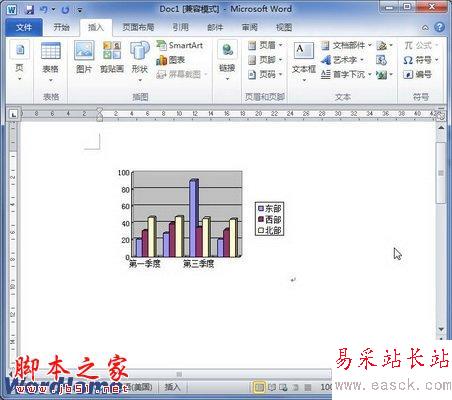This screenshot has width=452, height=400.
Task: Switch to Draft view icon
Action: [307, 387]
